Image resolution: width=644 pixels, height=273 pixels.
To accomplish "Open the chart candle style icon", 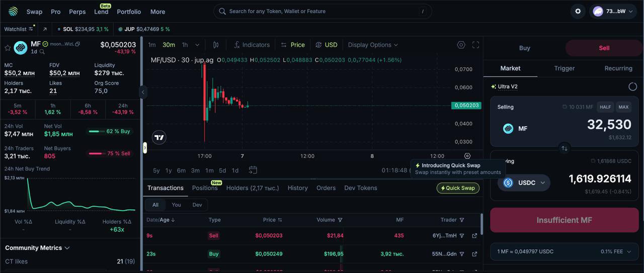I will coord(216,45).
